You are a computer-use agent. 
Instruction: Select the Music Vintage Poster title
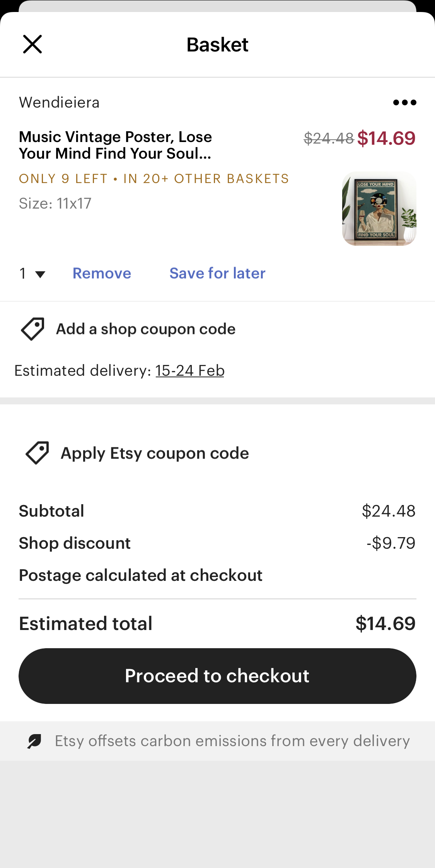115,145
